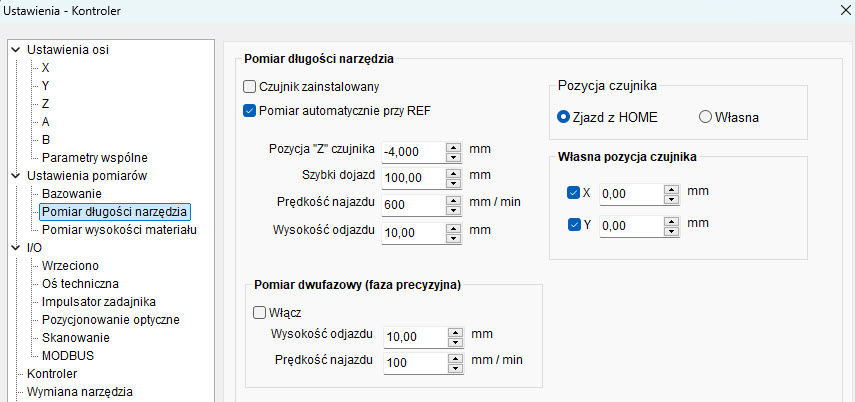
Task: Open Pomiar wysokości materiału page
Action: pos(119,230)
